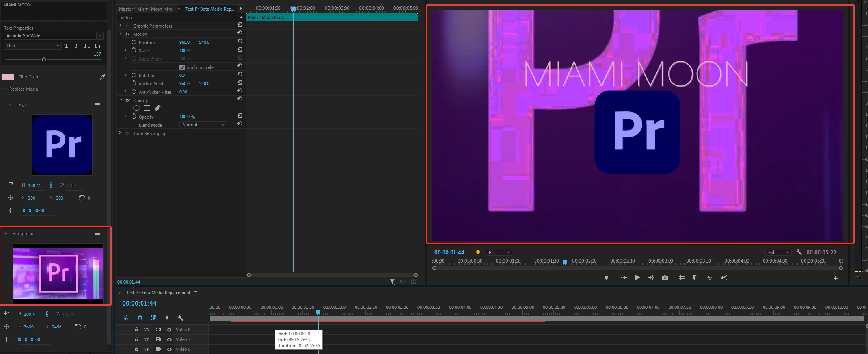
Task: Go to Out point in Program Monitor
Action: tap(651, 278)
